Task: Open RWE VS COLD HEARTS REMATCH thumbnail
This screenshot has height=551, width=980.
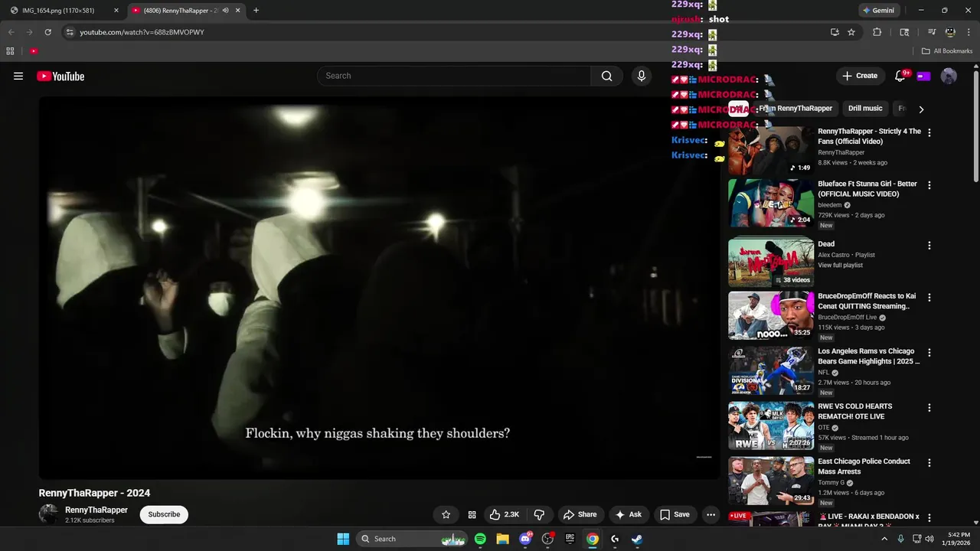Action: pos(771,426)
